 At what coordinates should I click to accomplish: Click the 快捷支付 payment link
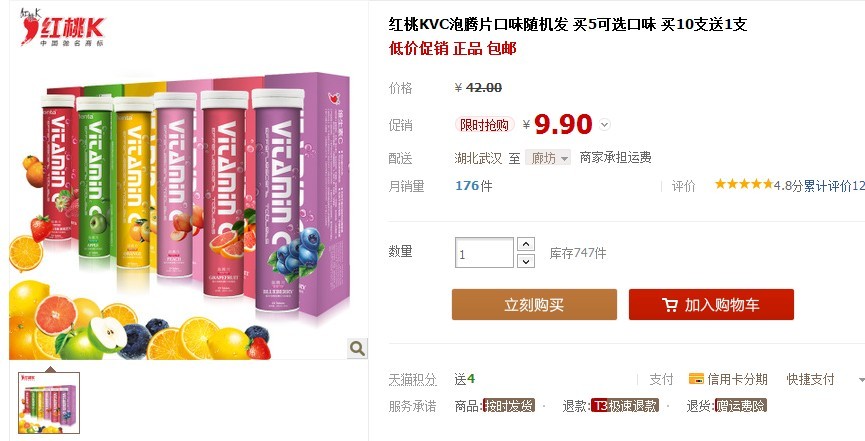pyautogui.click(x=810, y=379)
